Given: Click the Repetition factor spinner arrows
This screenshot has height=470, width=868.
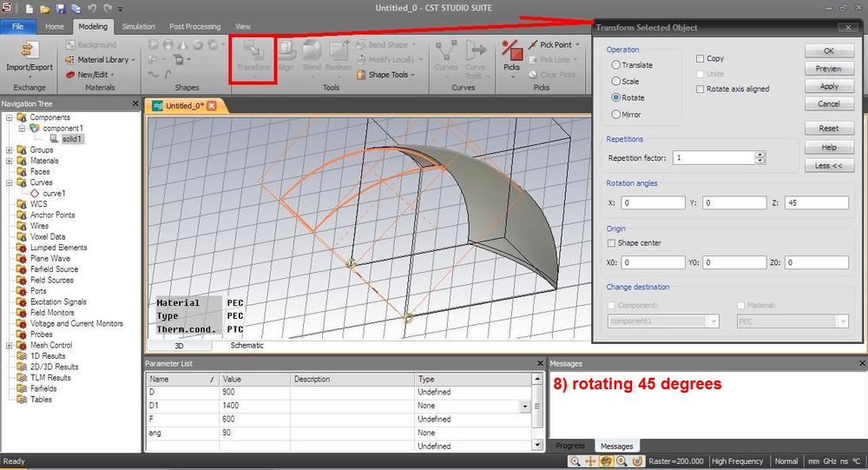Looking at the screenshot, I should [x=760, y=157].
